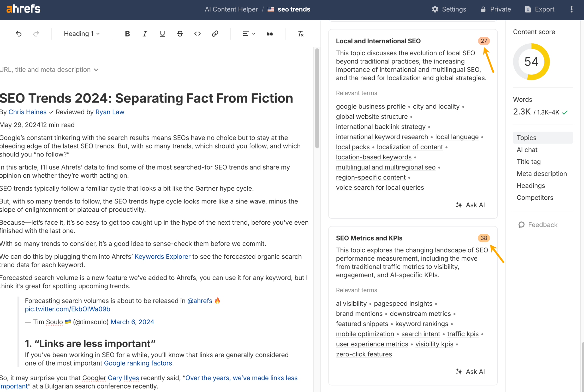
Task: Toggle underline on the text
Action: point(162,34)
